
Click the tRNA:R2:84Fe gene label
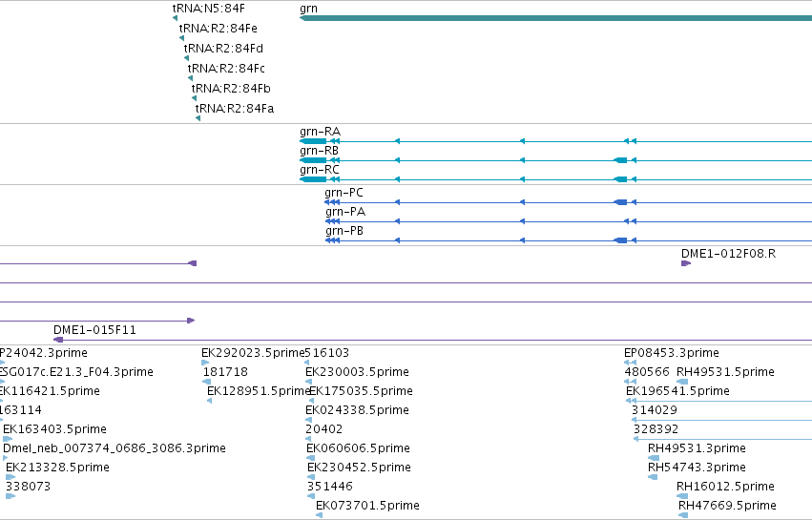coord(218,29)
